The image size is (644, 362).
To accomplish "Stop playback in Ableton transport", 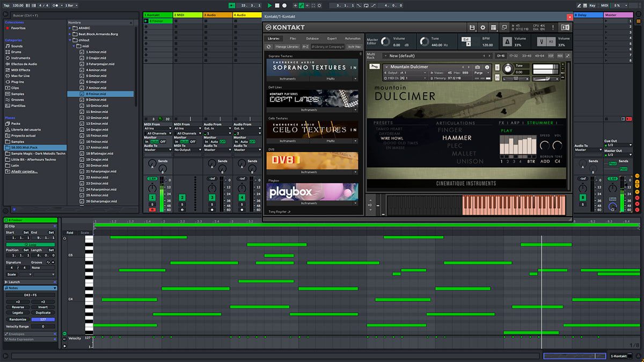I will 277,5.
